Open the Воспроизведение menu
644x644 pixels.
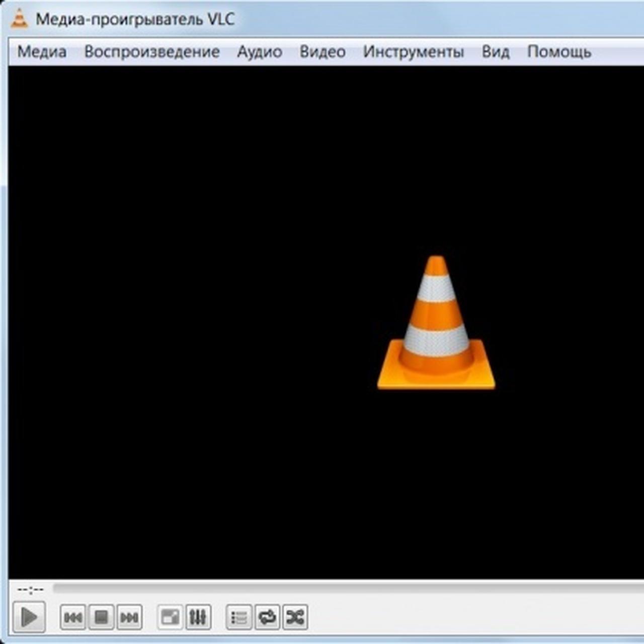tap(152, 52)
